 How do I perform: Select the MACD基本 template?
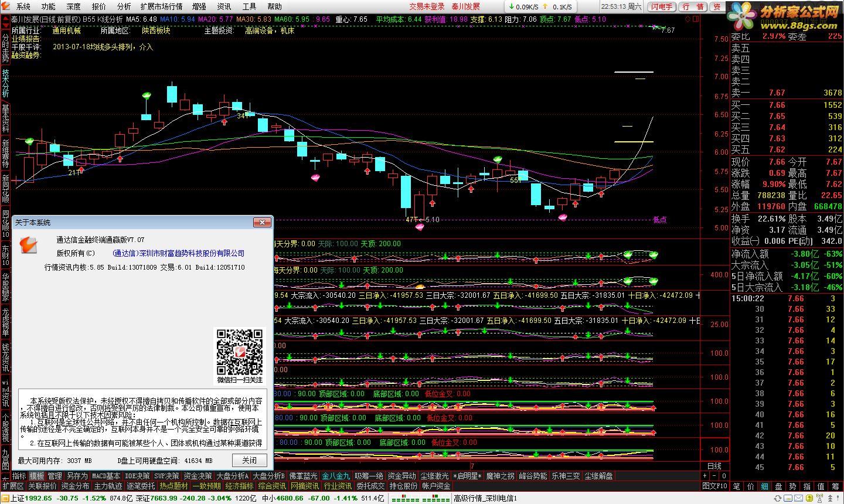106,476
